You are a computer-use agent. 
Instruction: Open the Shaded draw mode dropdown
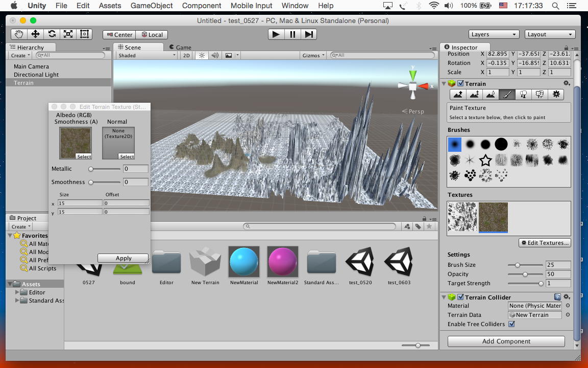tap(146, 55)
